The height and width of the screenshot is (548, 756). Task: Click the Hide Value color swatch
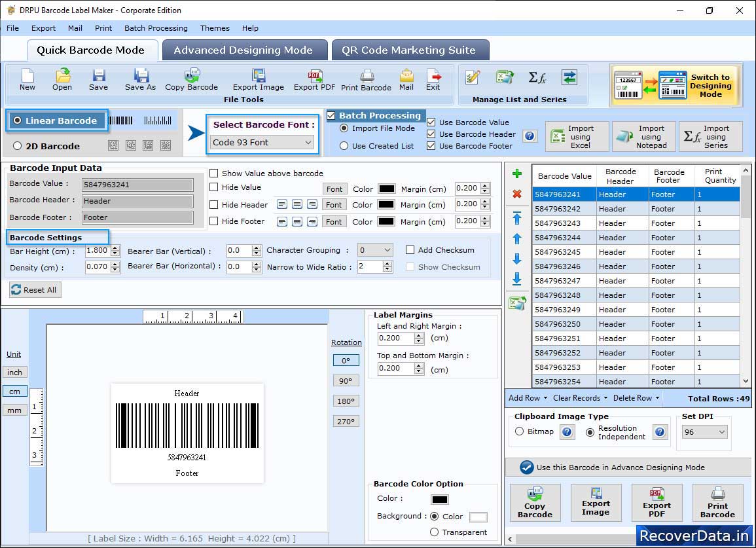click(387, 189)
